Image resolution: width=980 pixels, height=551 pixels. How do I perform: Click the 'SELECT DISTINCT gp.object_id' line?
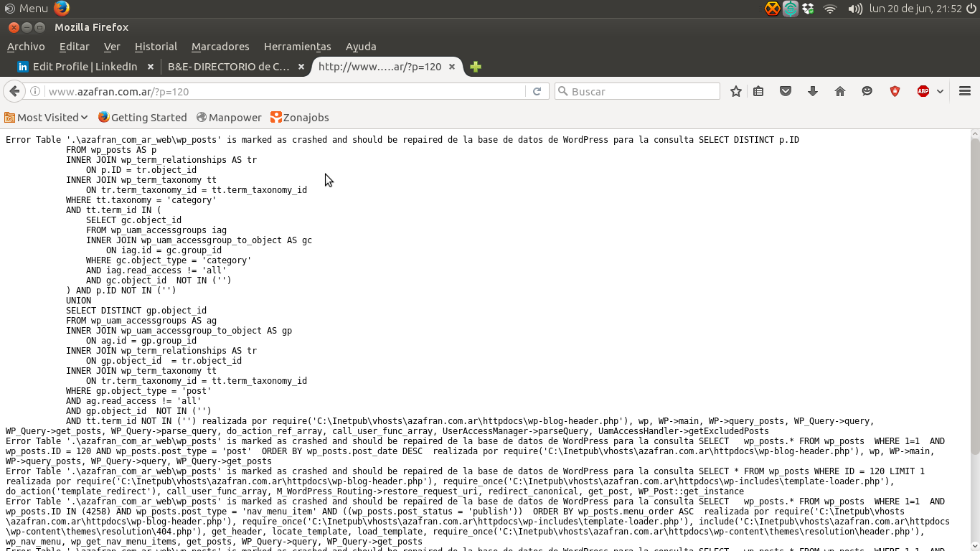click(x=136, y=311)
